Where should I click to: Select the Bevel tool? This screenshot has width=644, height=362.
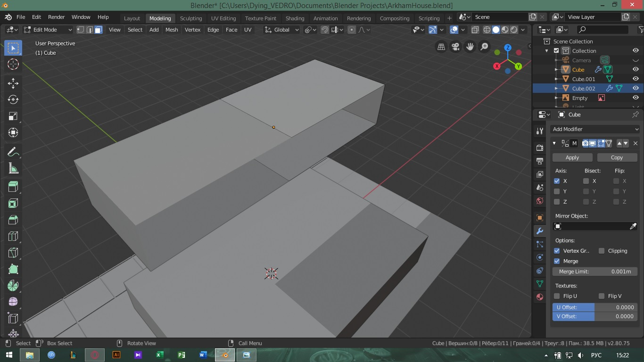point(13,220)
